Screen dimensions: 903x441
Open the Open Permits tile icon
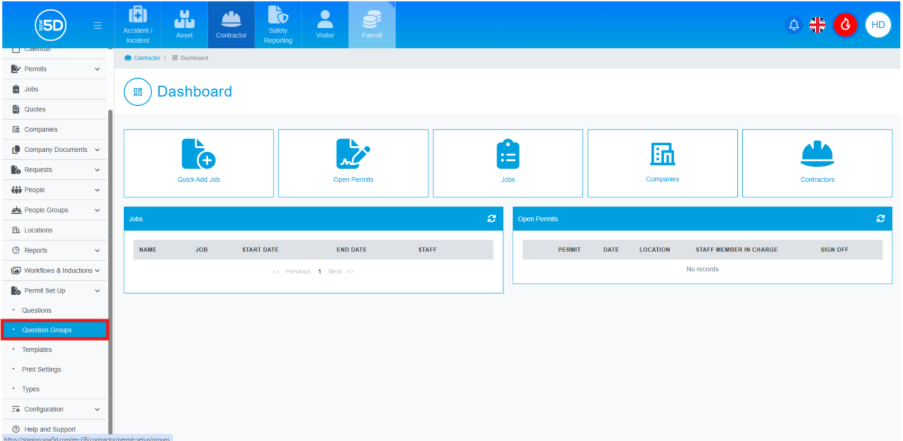pyautogui.click(x=353, y=153)
